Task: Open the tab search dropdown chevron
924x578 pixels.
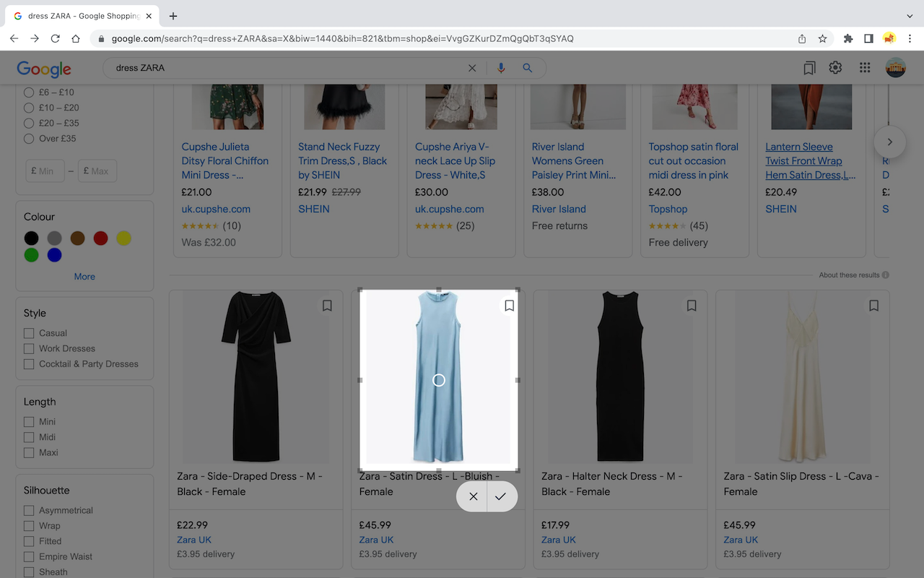Action: click(x=909, y=16)
